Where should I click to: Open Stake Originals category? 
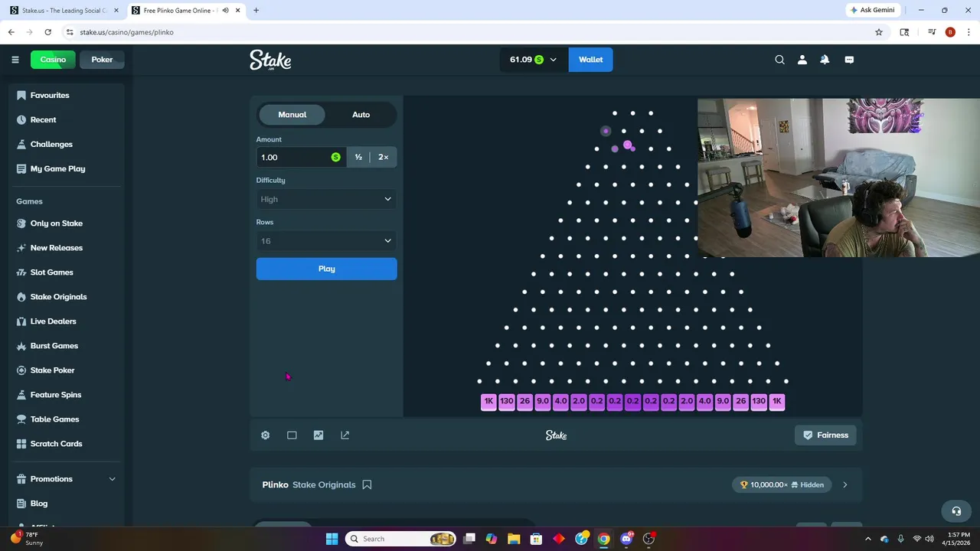[x=67, y=297]
